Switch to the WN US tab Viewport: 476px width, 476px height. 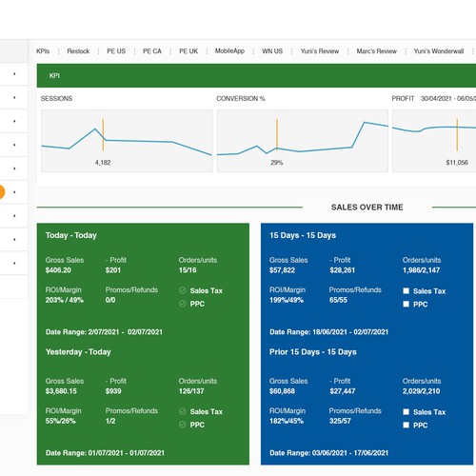[x=272, y=51]
